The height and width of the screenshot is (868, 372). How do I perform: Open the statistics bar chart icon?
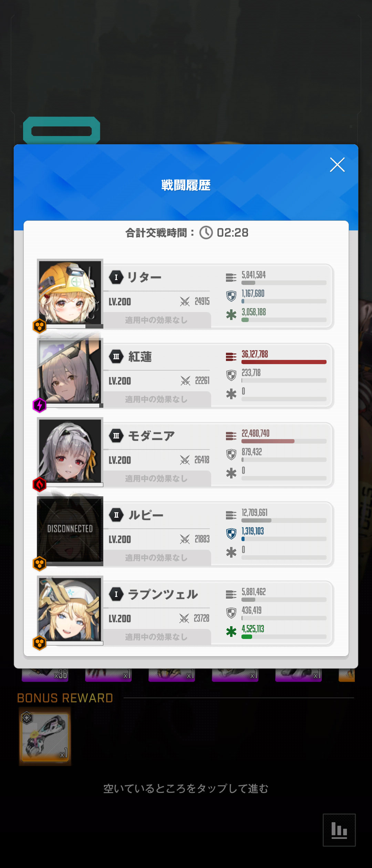click(x=339, y=830)
